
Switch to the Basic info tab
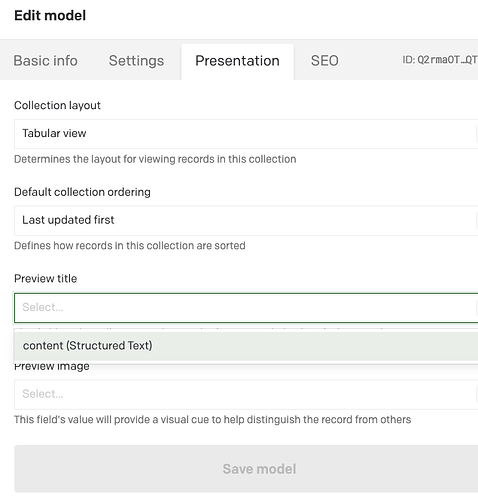[45, 61]
